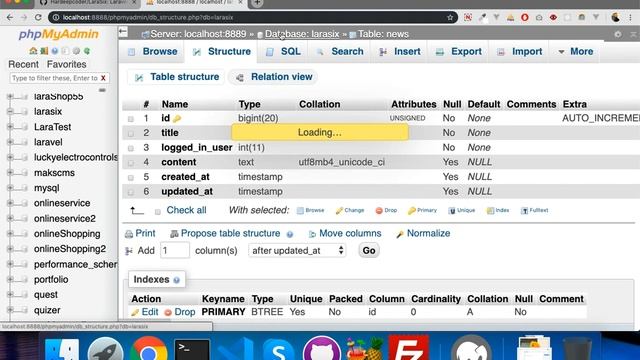Screen dimensions: 640x360
Task: Edit the PRIMARY index
Action: pos(145,312)
